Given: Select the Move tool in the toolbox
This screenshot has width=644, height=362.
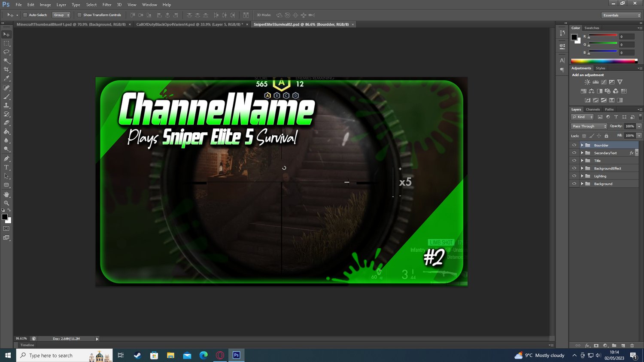Looking at the screenshot, I should (x=6, y=34).
